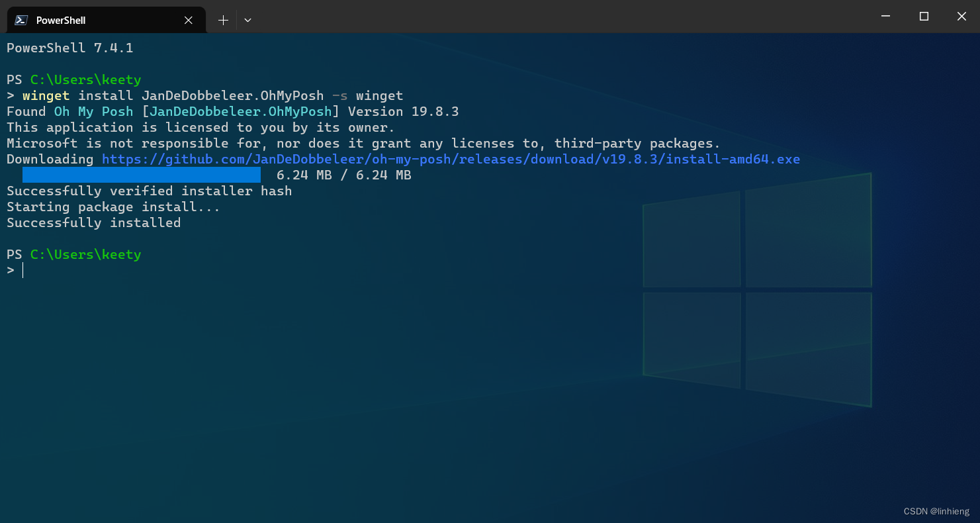
Task: Click 'Oh My Posh' package name text
Action: pyautogui.click(x=94, y=111)
